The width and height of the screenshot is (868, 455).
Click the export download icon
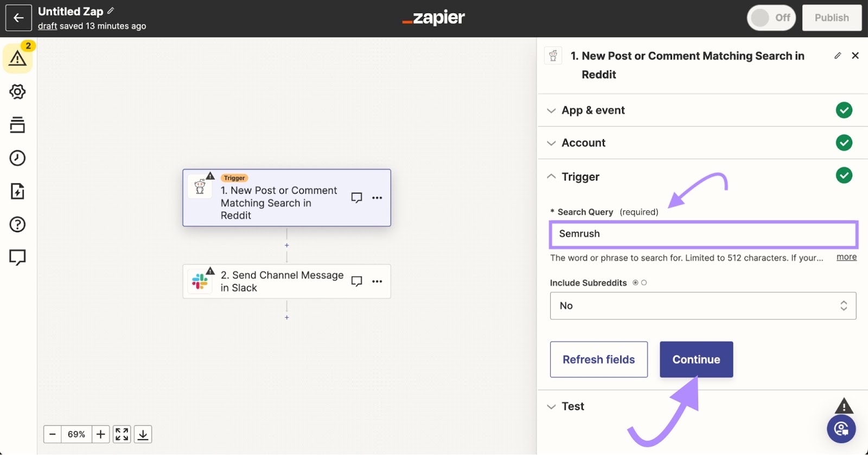click(x=143, y=434)
